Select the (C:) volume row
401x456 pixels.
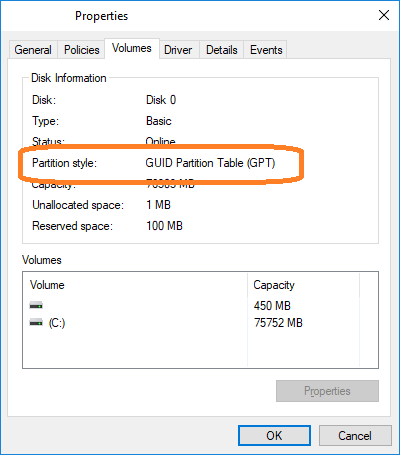click(200, 323)
